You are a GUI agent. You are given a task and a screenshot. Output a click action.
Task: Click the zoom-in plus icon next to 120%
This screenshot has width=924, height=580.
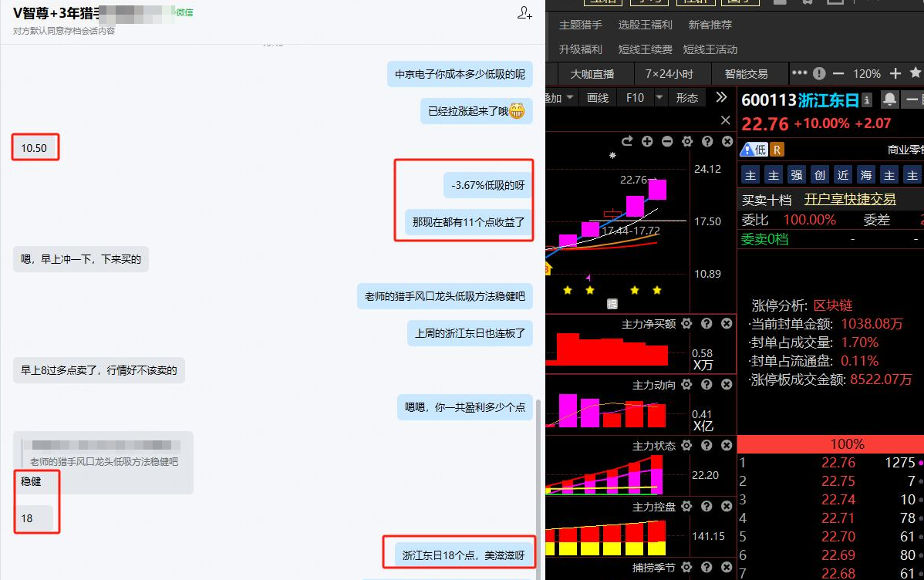(x=895, y=73)
